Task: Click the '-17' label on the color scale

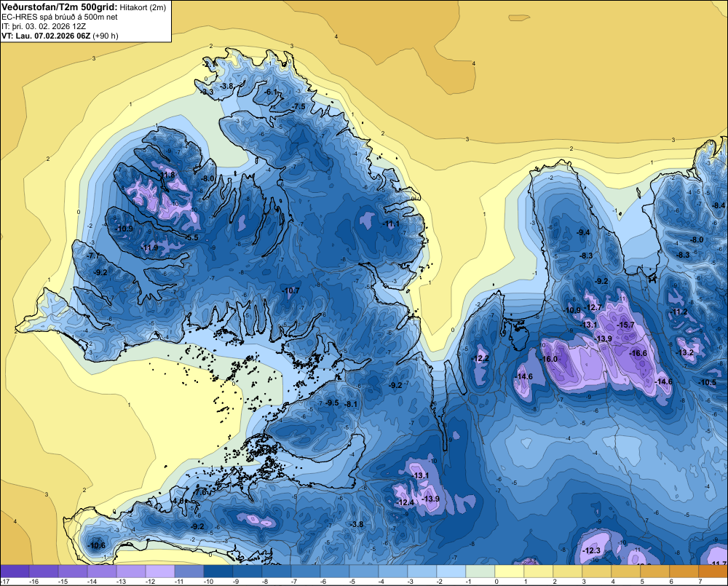Action: [x=5, y=582]
